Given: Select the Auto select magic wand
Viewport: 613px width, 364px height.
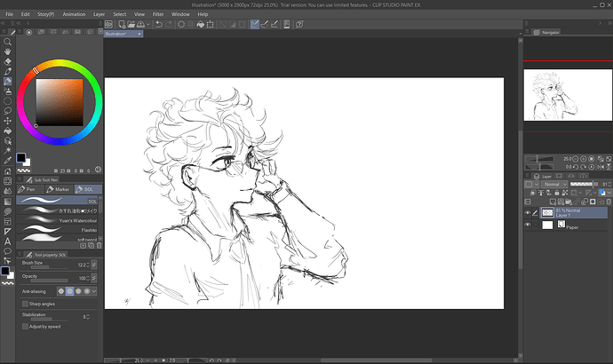Looking at the screenshot, I should pos(7,150).
